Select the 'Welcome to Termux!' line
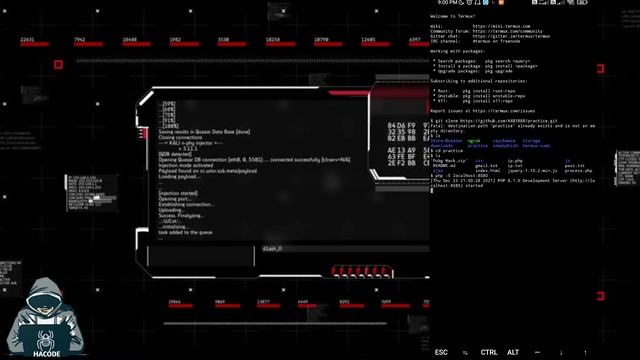Viewport: 640px width, 360px height. pos(453,16)
